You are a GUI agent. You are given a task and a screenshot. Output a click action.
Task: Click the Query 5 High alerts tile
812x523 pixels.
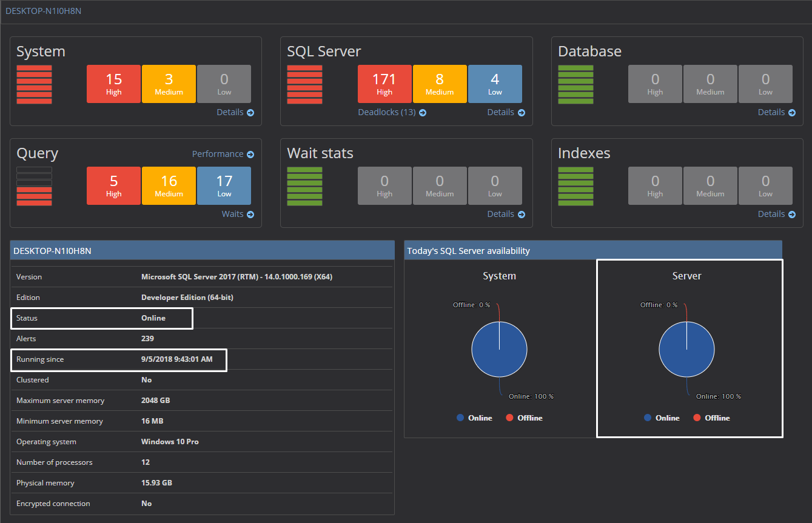113,185
